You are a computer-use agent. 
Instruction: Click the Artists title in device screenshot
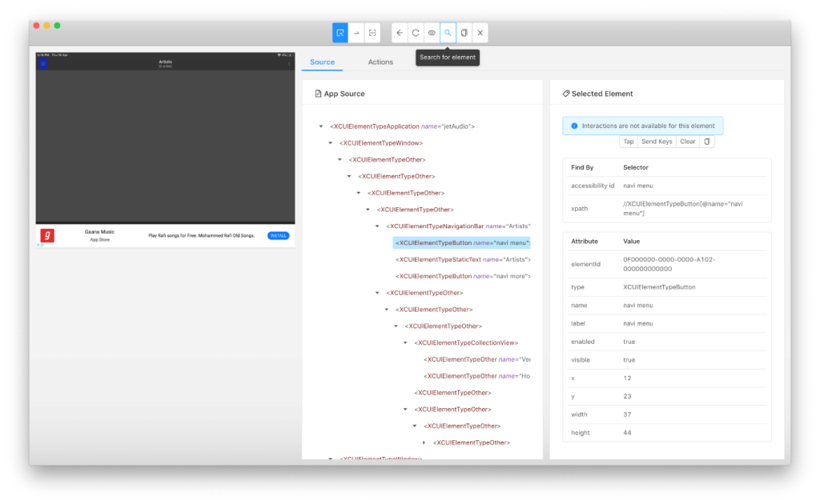(x=165, y=62)
